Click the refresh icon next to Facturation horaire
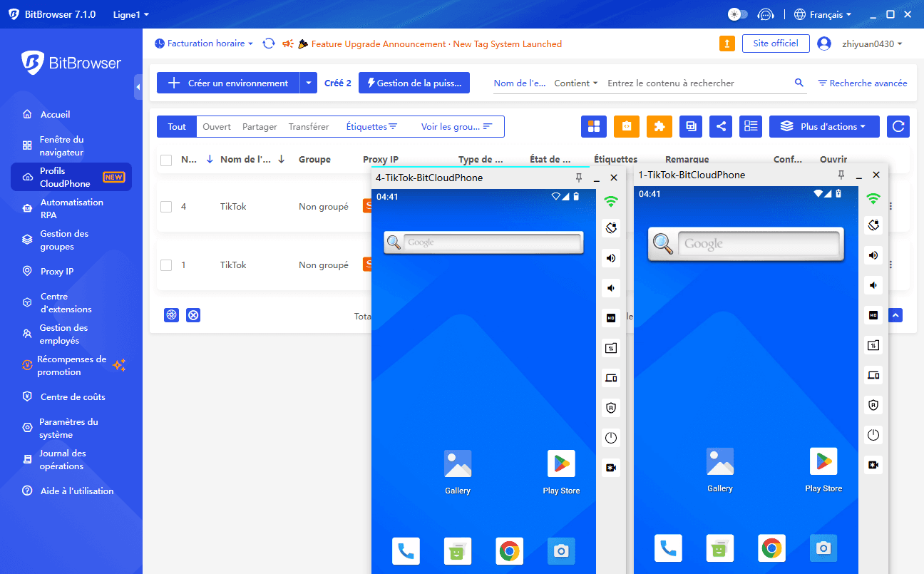The height and width of the screenshot is (574, 924). pyautogui.click(x=269, y=43)
